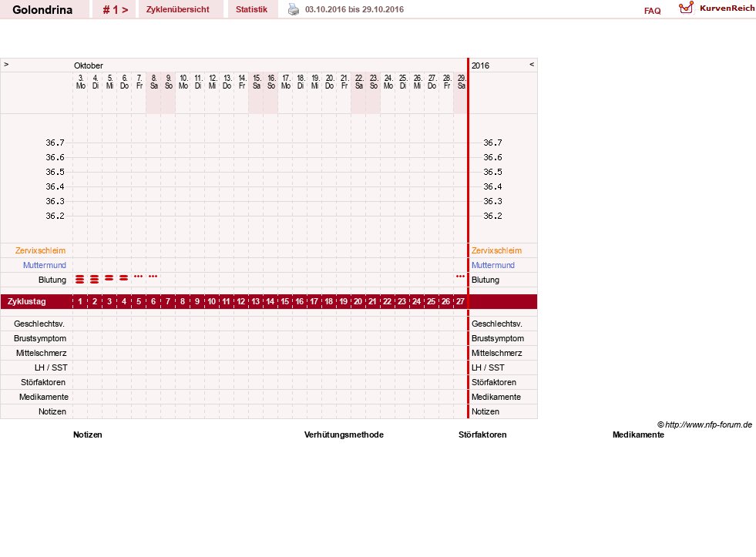Click the left '>' arrow beside Oktober
Image resolution: width=756 pixels, height=557 pixels.
[6, 64]
